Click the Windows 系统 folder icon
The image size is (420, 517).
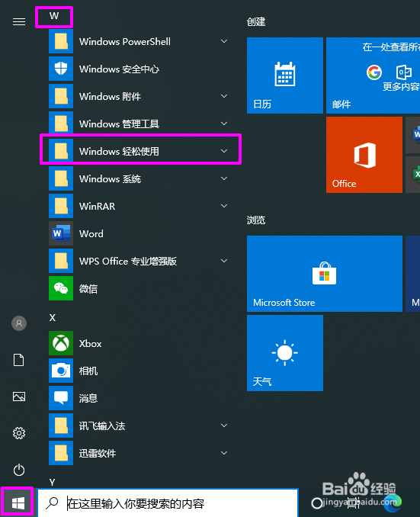pyautogui.click(x=61, y=178)
